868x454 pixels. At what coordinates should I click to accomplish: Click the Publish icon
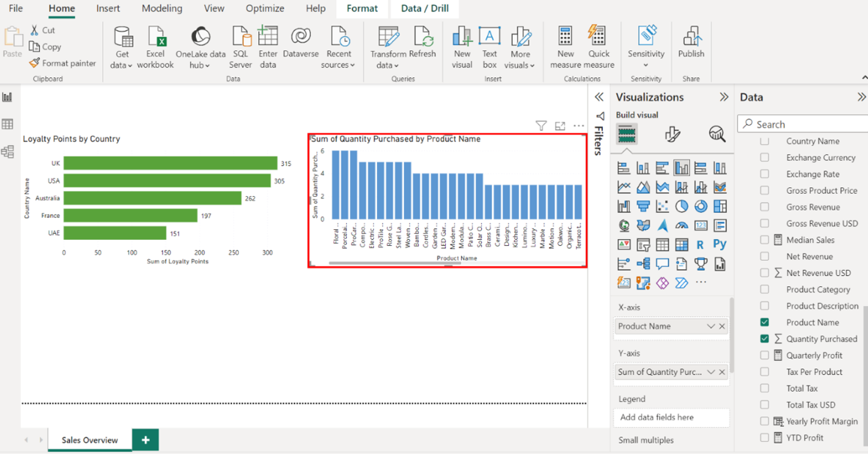(691, 38)
